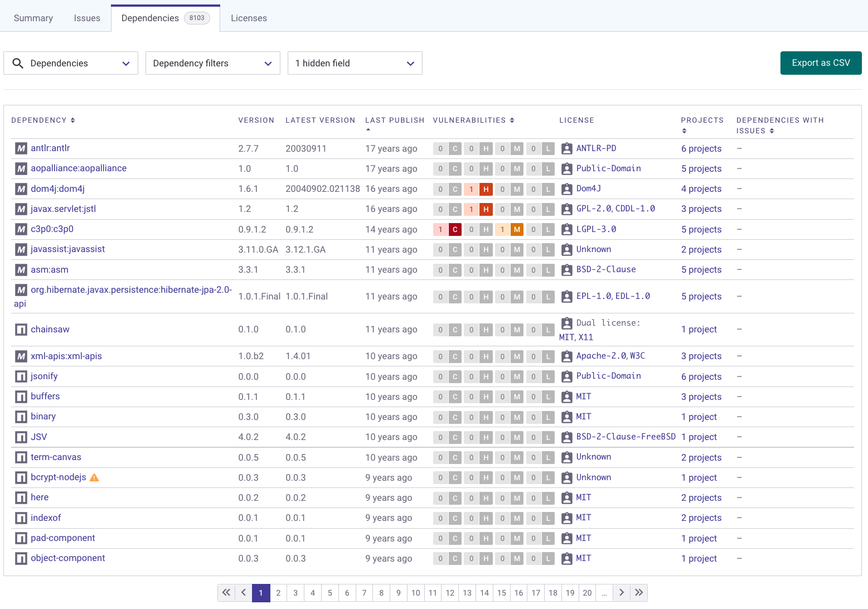Click version 3.11.0.GA of javassist
Image resolution: width=868 pixels, height=609 pixels.
point(258,250)
